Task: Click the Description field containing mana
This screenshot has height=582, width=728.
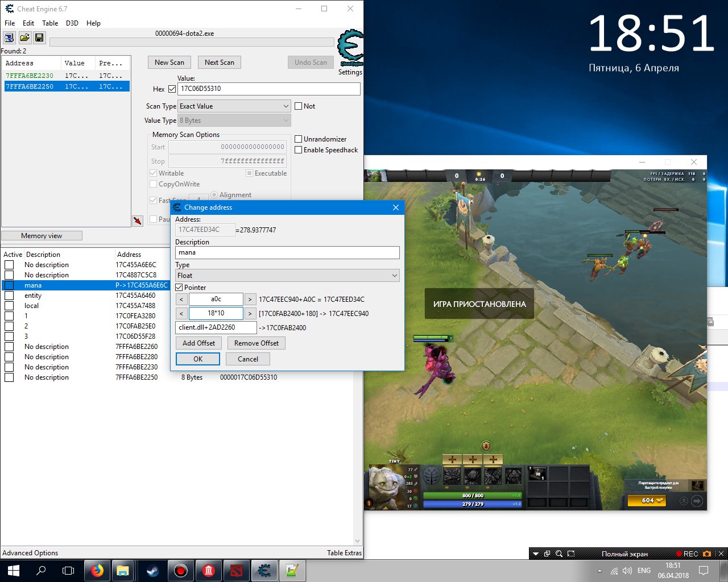Action: point(287,253)
